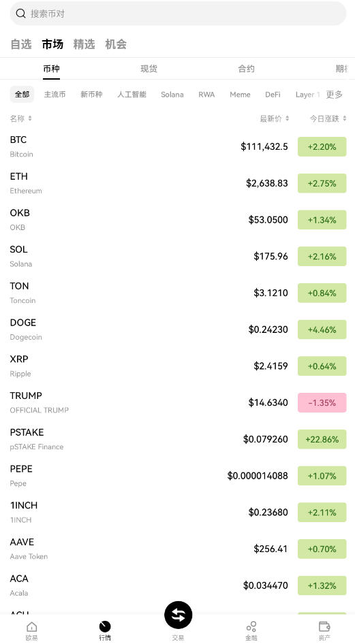
Task: Switch to the 自选 tab
Action: tap(21, 44)
